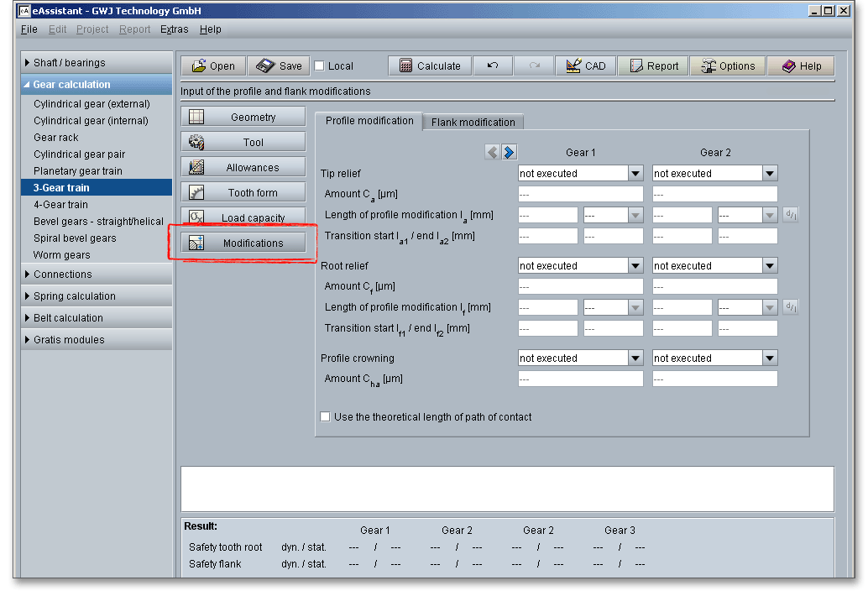Screen dimensions: 868x591
Task: Switch to the Flank modification tab
Action: click(x=473, y=123)
